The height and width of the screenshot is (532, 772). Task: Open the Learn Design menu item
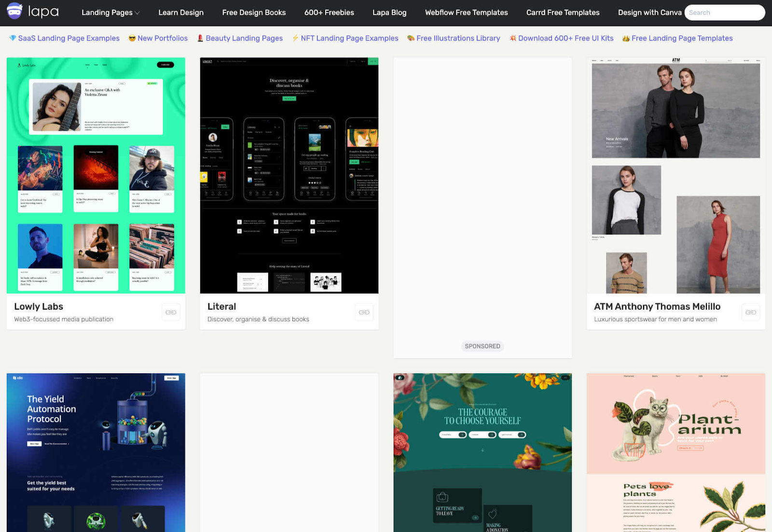[181, 13]
